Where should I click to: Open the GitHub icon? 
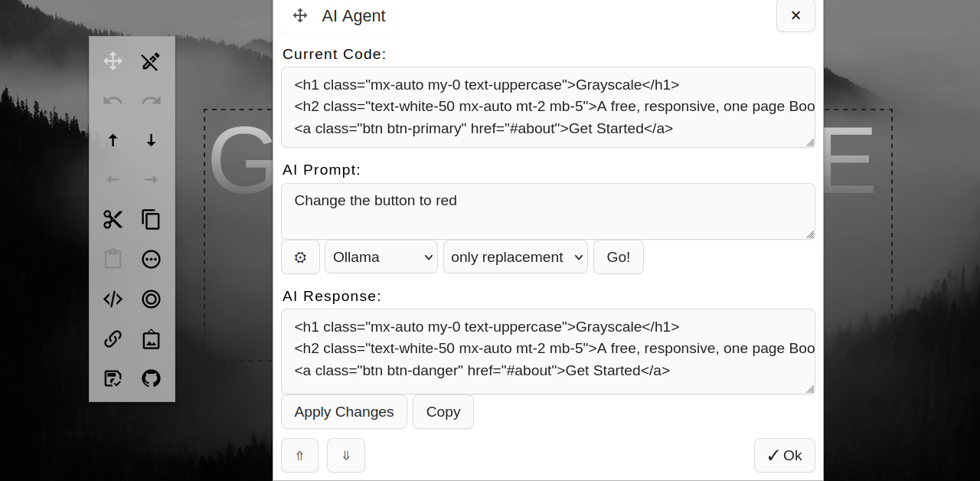151,378
